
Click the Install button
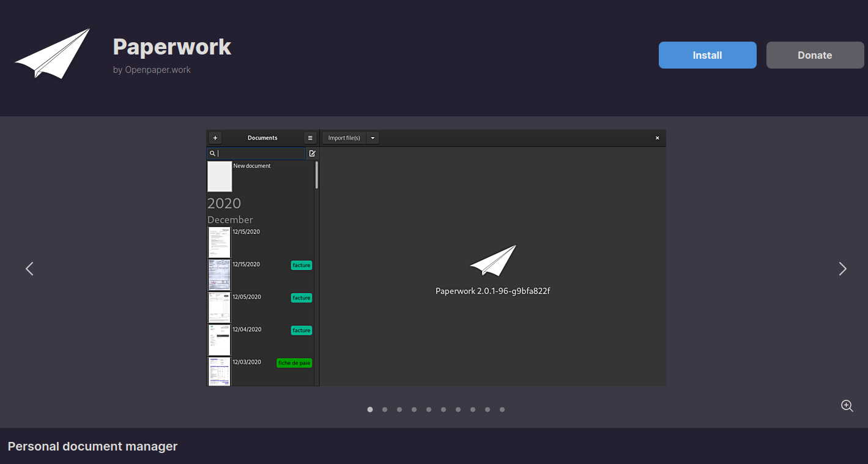click(707, 55)
